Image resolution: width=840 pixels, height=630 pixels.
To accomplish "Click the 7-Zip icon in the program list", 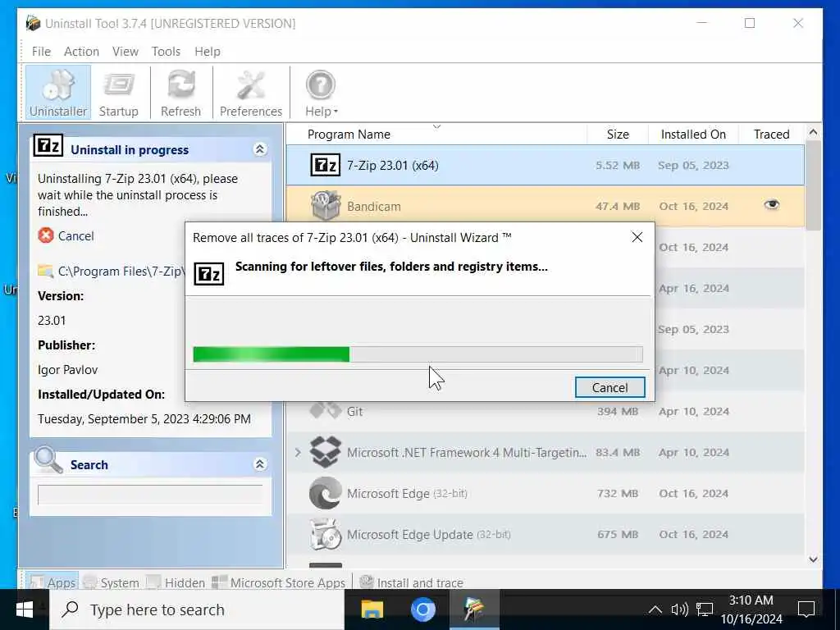I will pos(325,165).
